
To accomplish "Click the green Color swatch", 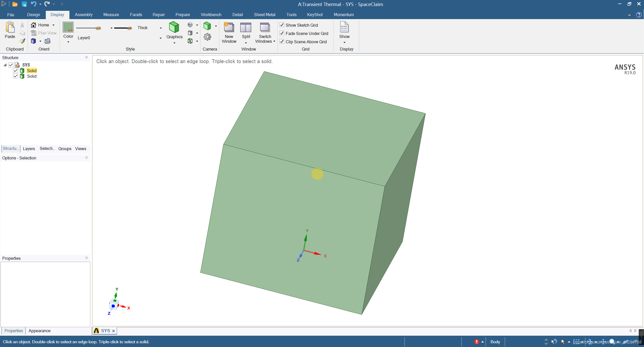I will coord(68,27).
